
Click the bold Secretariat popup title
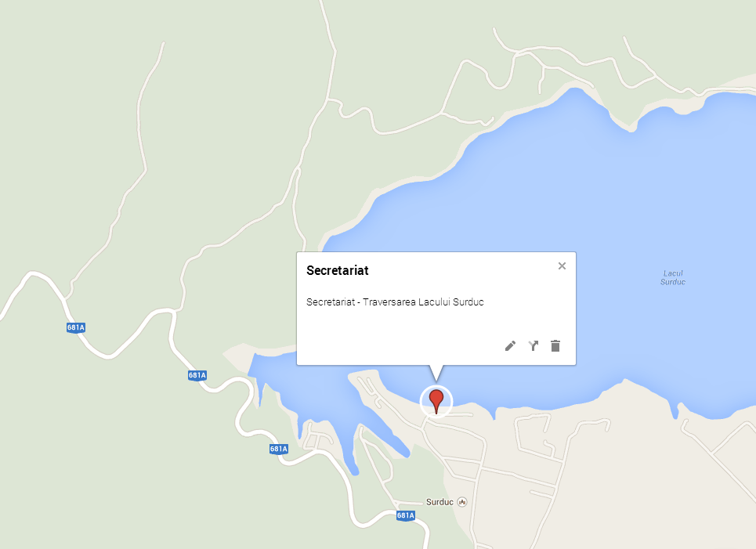coord(338,270)
